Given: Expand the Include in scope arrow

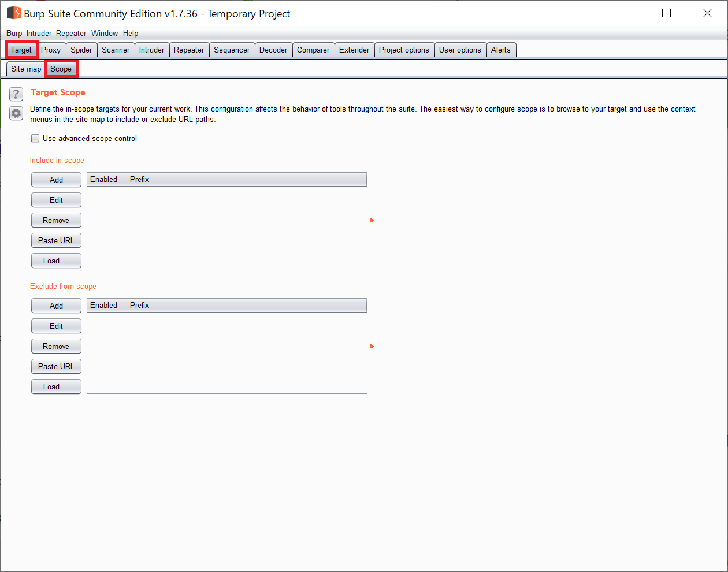Looking at the screenshot, I should click(372, 220).
